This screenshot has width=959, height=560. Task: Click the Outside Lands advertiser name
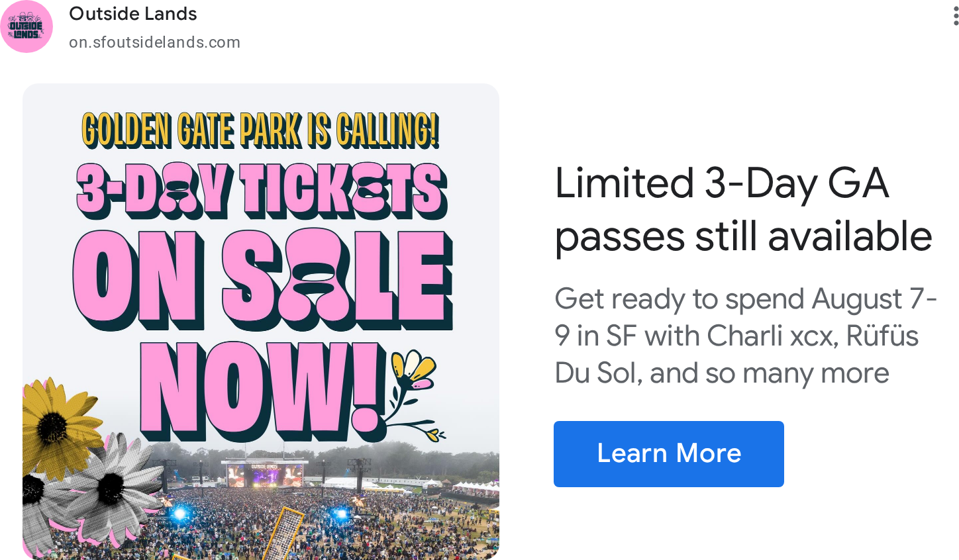point(133,14)
